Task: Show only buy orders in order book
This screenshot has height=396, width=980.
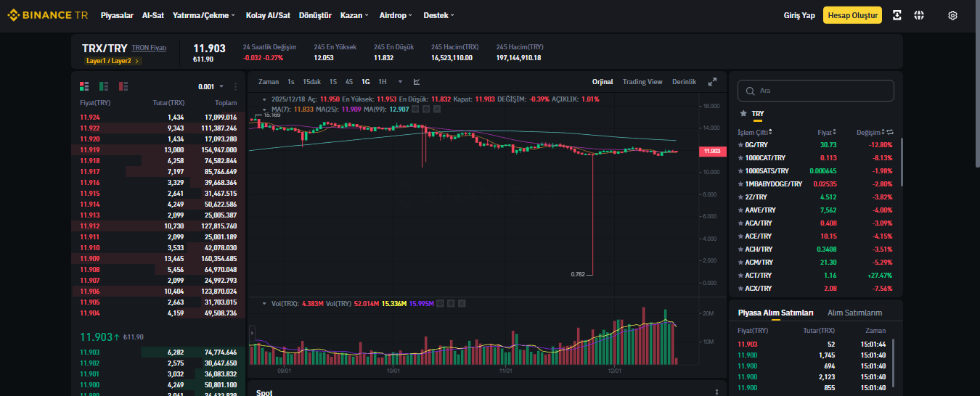Action: coord(104,86)
